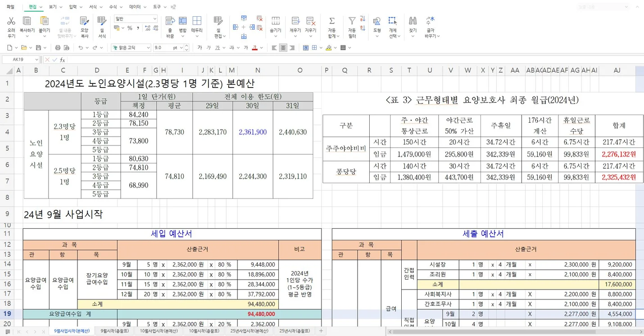The width and height of the screenshot is (644, 336).
Task: Click the 개체 선택 object select icon
Action: (393, 21)
